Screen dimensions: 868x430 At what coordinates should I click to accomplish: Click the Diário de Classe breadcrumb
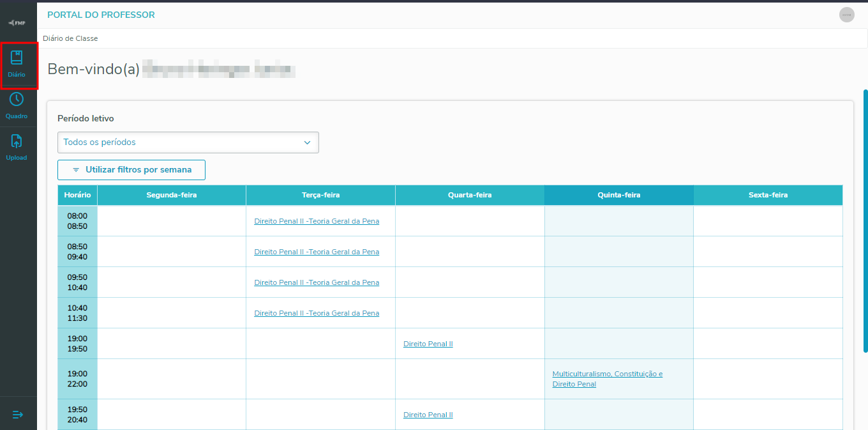click(x=70, y=38)
